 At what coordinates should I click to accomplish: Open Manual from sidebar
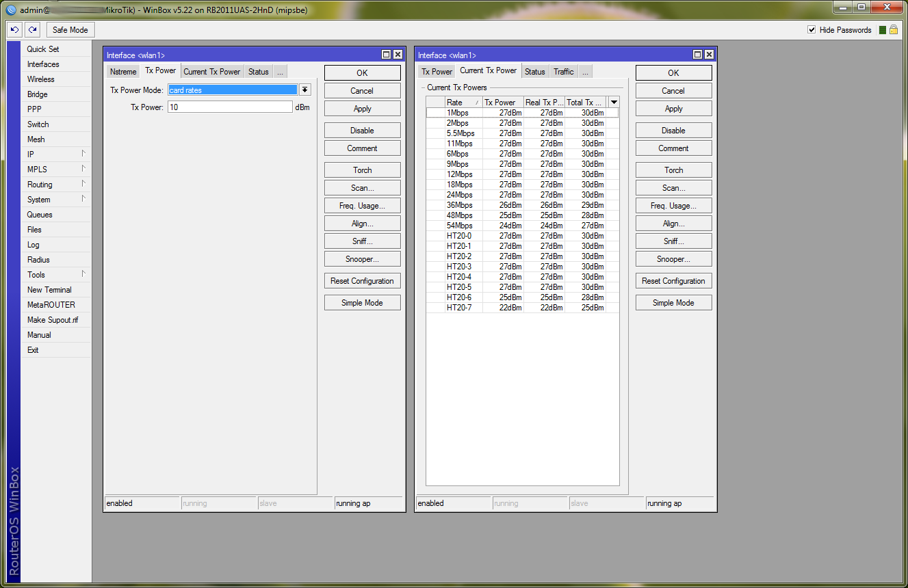tap(56, 335)
